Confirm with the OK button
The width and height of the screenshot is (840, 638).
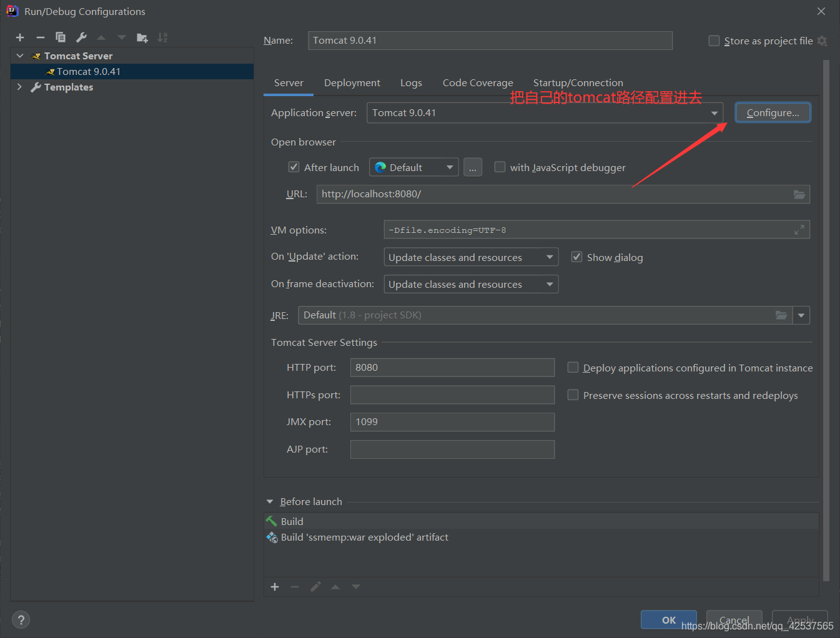click(669, 620)
